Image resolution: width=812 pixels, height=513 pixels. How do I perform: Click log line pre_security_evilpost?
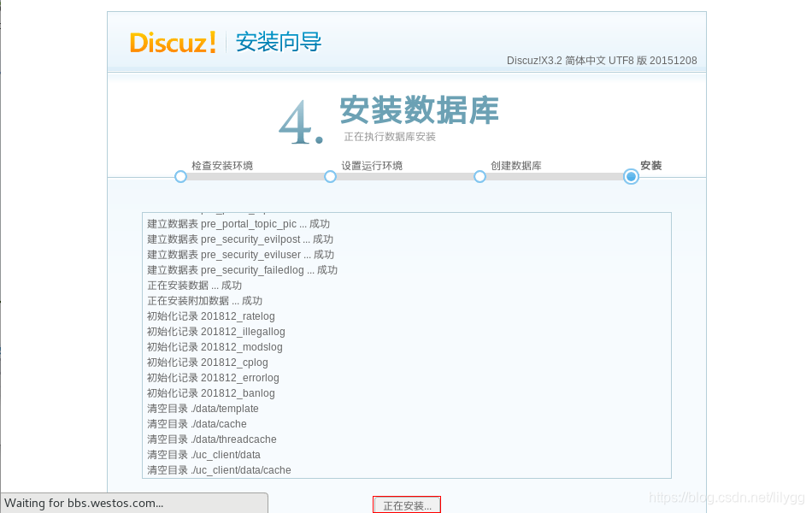coord(240,239)
